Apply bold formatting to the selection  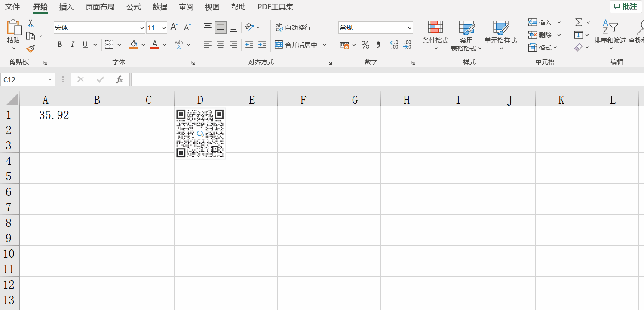60,44
